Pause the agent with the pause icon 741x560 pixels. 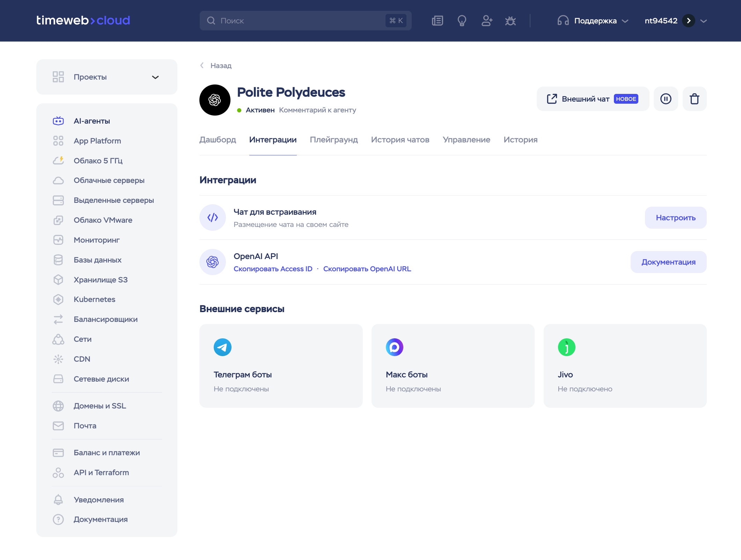(x=666, y=99)
